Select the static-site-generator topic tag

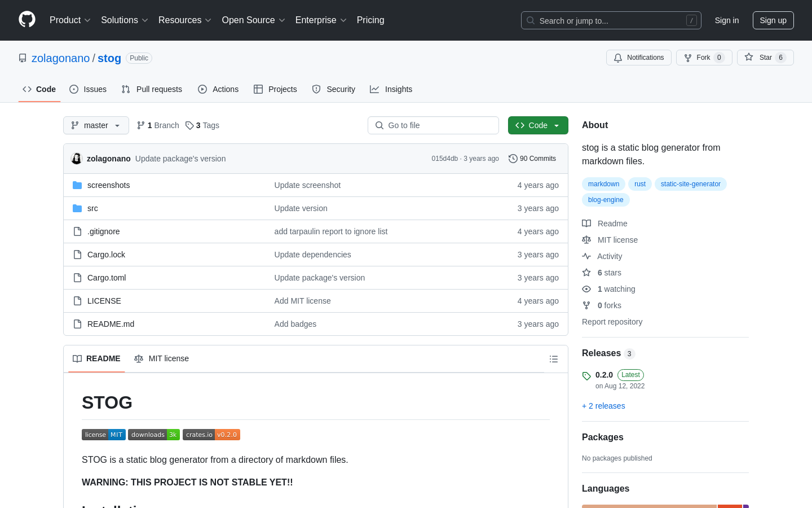click(691, 184)
